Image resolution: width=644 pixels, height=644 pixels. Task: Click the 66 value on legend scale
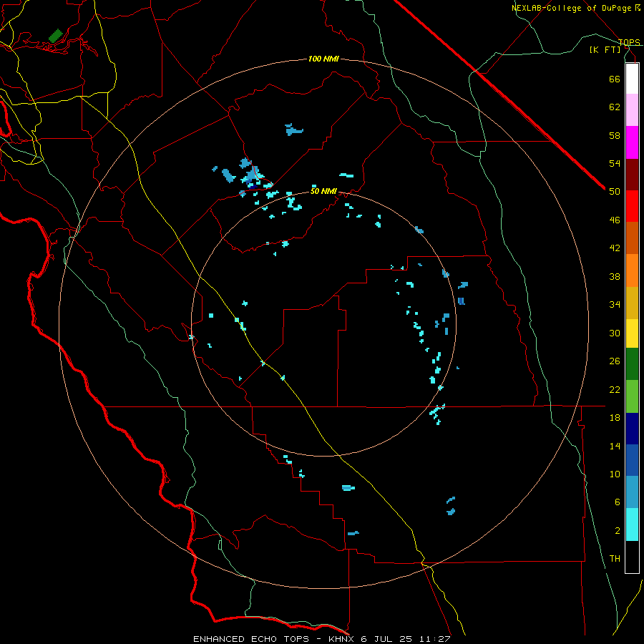tap(615, 79)
